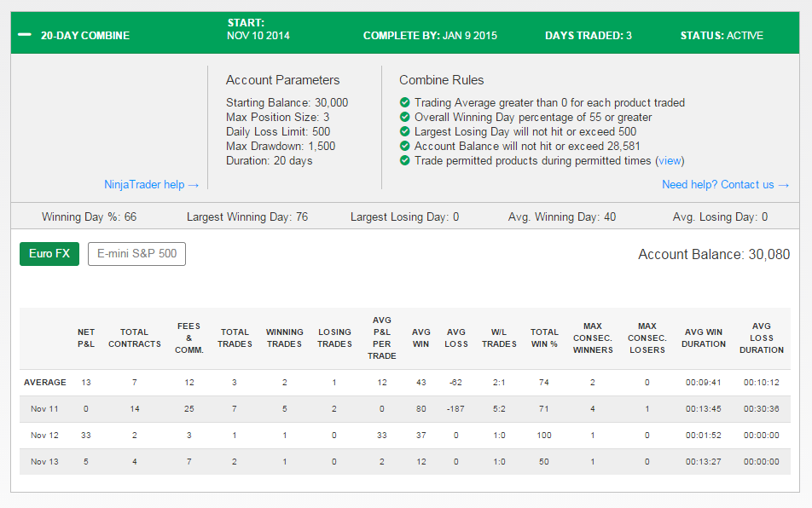Select the Nov 13 row label
Viewport: 812px width, 508px height.
pyautogui.click(x=44, y=461)
